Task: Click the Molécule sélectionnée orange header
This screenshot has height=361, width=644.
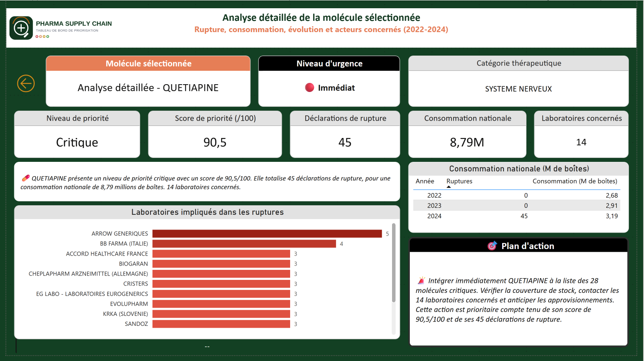Action: point(148,63)
